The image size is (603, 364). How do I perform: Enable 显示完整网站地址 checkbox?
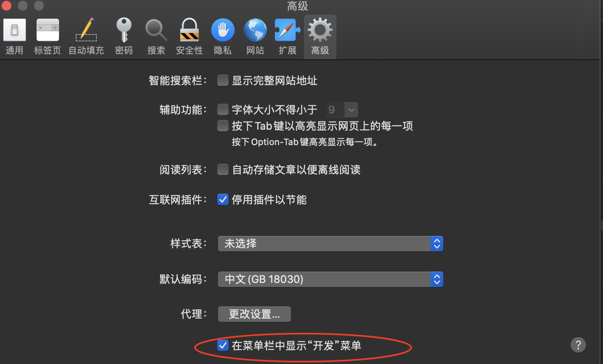tap(223, 80)
